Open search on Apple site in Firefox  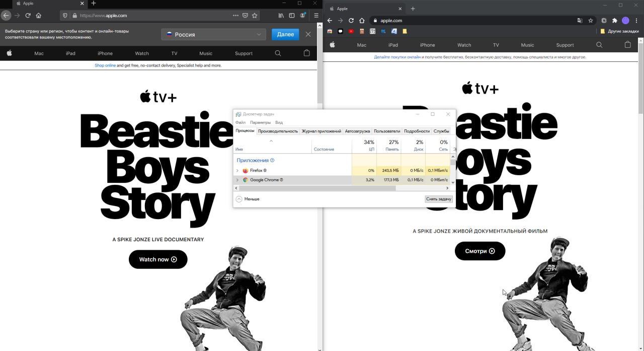[278, 53]
